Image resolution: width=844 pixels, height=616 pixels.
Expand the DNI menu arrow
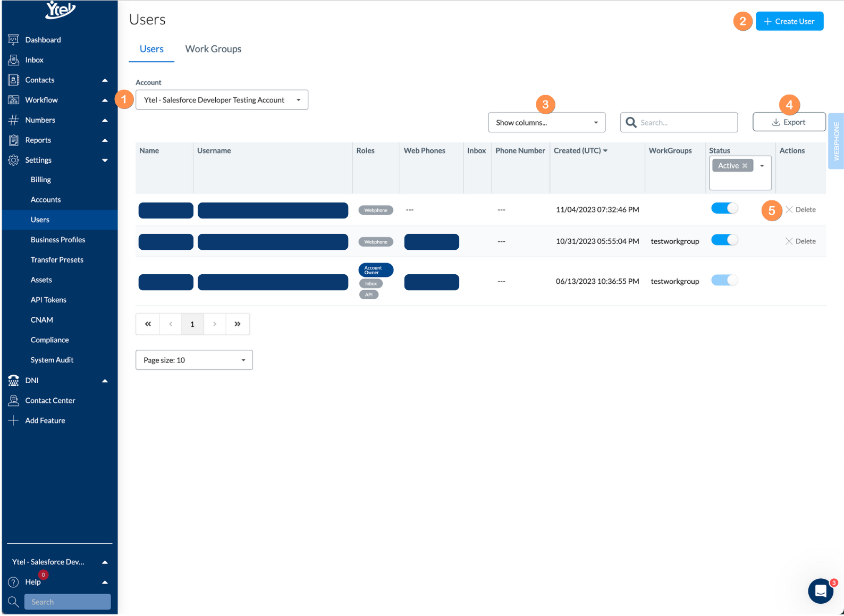click(x=105, y=381)
